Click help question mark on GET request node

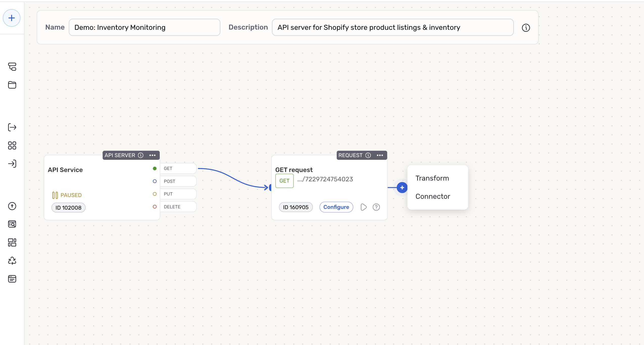376,207
